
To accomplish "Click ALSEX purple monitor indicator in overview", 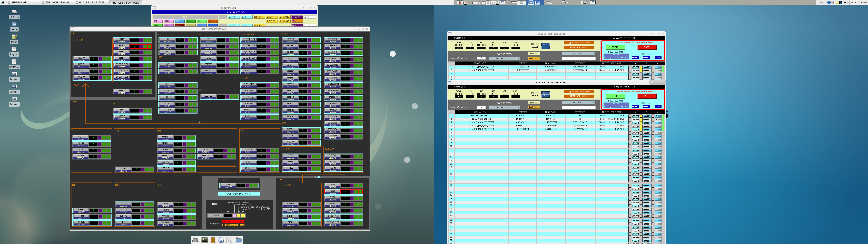I will click(352, 192).
